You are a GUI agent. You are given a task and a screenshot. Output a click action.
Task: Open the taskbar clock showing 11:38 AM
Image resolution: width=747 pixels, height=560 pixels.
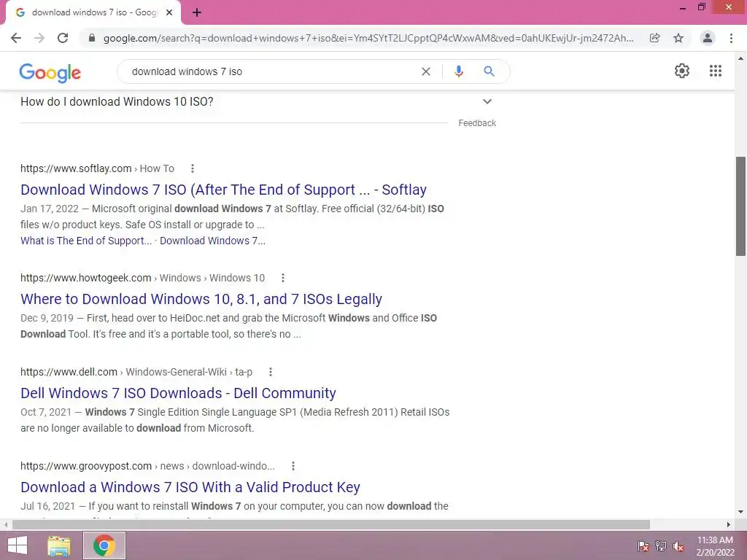click(715, 546)
